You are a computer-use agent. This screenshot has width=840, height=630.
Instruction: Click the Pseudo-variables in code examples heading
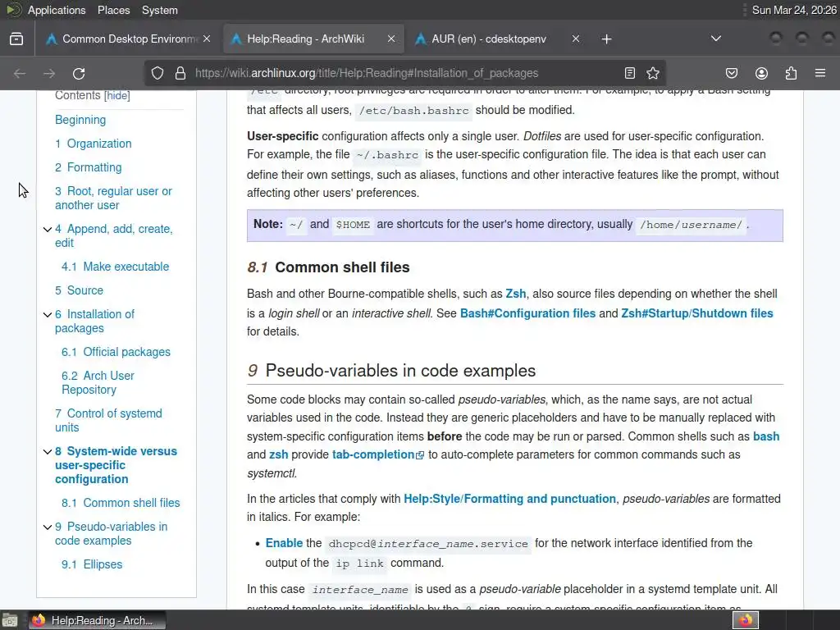pyautogui.click(x=391, y=371)
